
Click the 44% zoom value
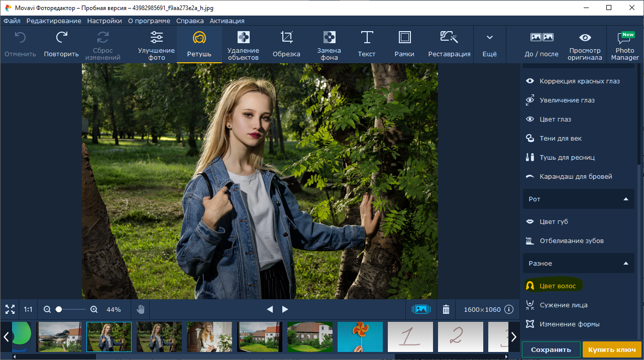click(x=114, y=309)
